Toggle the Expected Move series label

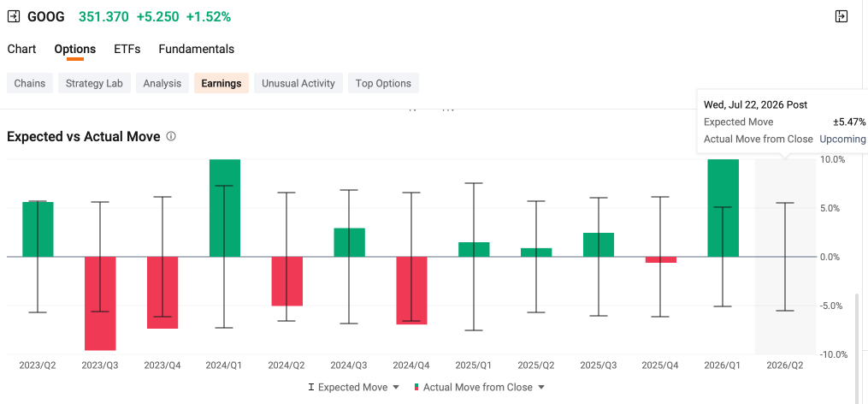click(x=352, y=388)
